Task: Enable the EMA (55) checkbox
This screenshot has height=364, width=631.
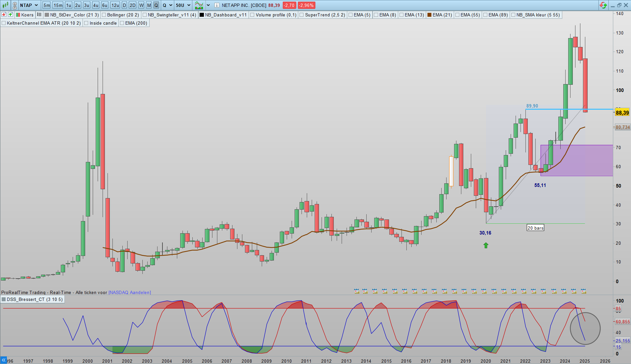Action: point(457,15)
